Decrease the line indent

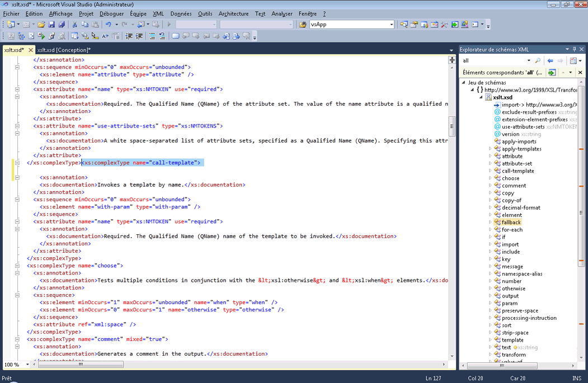click(129, 36)
